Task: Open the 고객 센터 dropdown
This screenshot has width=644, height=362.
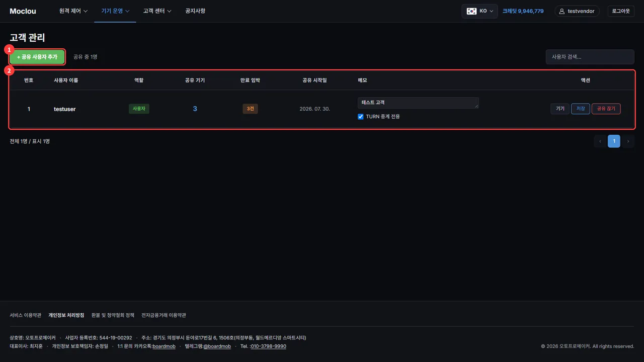Action: point(157,11)
